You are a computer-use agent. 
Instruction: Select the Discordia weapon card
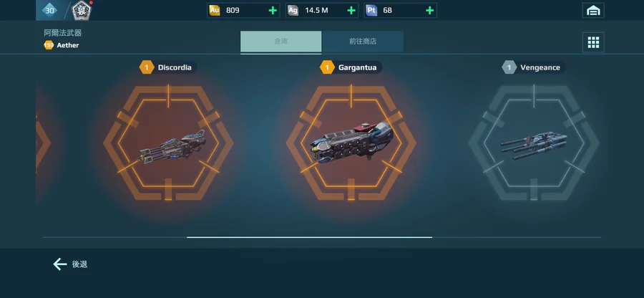pyautogui.click(x=168, y=143)
